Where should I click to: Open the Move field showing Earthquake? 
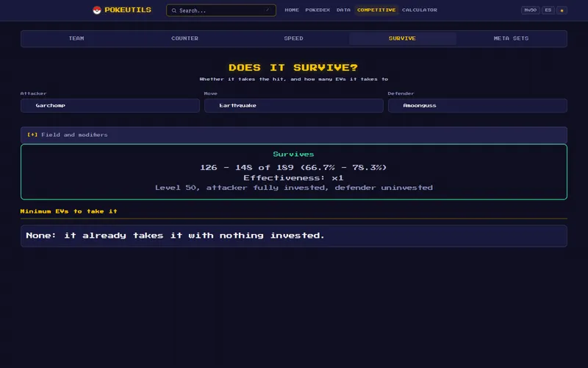294,105
